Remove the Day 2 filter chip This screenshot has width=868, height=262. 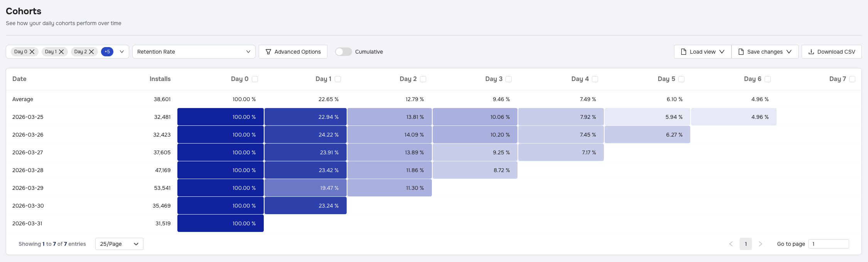tap(91, 52)
